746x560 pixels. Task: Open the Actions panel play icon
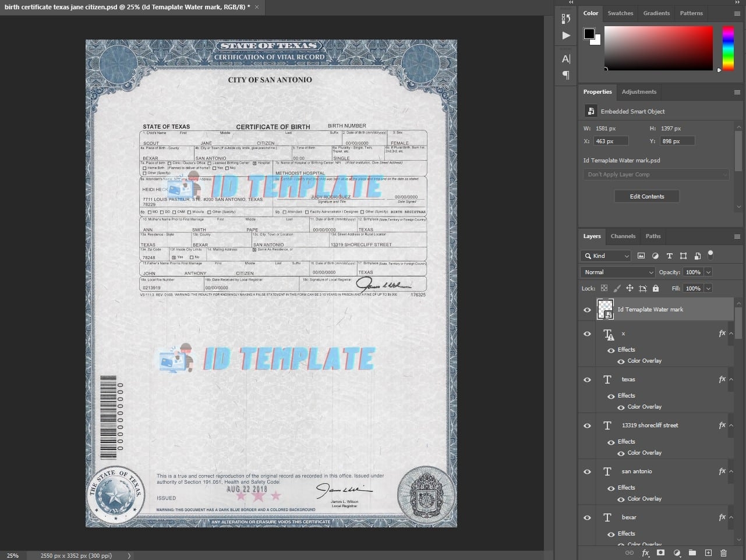click(566, 36)
